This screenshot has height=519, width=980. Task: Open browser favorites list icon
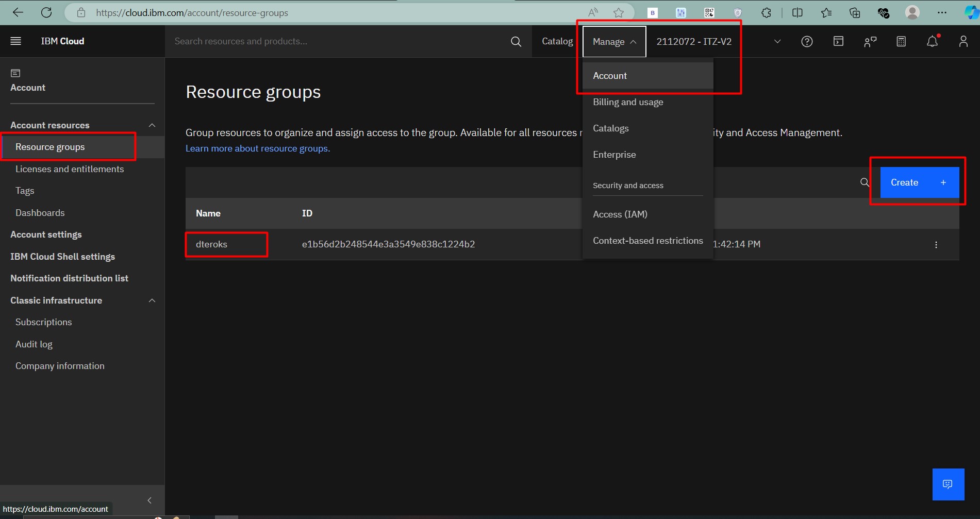(826, 12)
